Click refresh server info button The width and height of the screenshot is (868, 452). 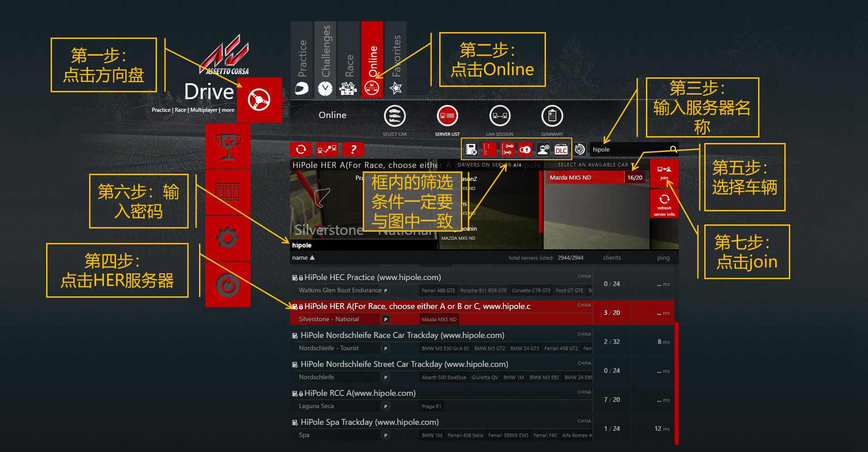tap(664, 204)
